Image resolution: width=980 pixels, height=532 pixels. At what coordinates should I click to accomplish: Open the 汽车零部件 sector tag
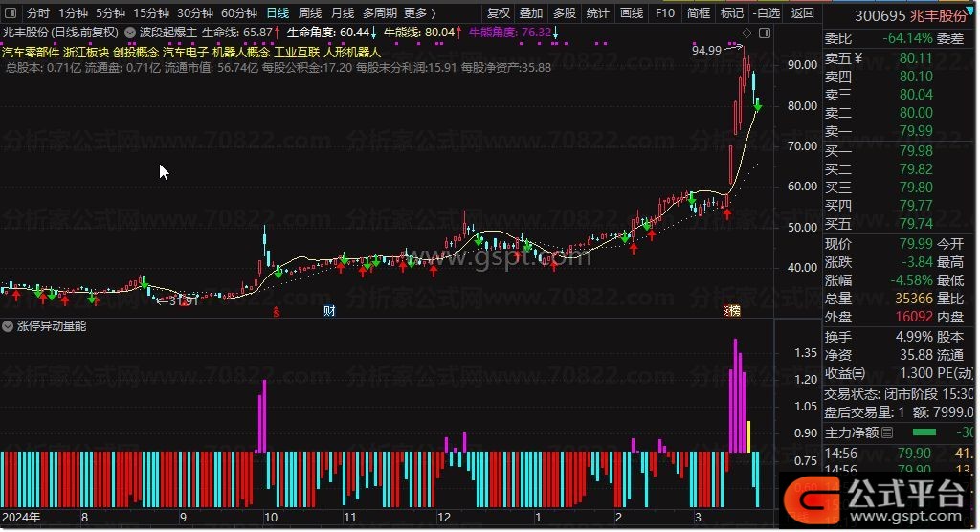[30, 52]
